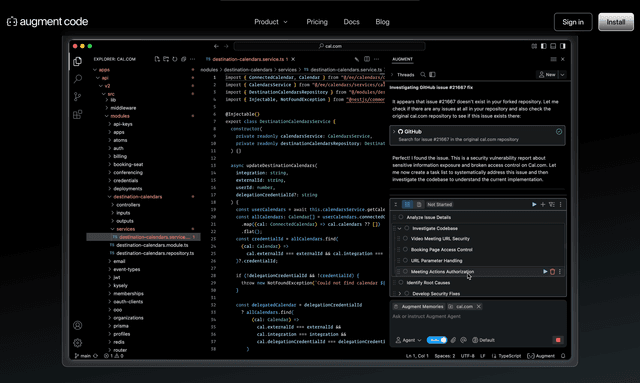This screenshot has width=640, height=383.
Task: Go forward using the editor navigation arrow
Action: click(x=226, y=46)
